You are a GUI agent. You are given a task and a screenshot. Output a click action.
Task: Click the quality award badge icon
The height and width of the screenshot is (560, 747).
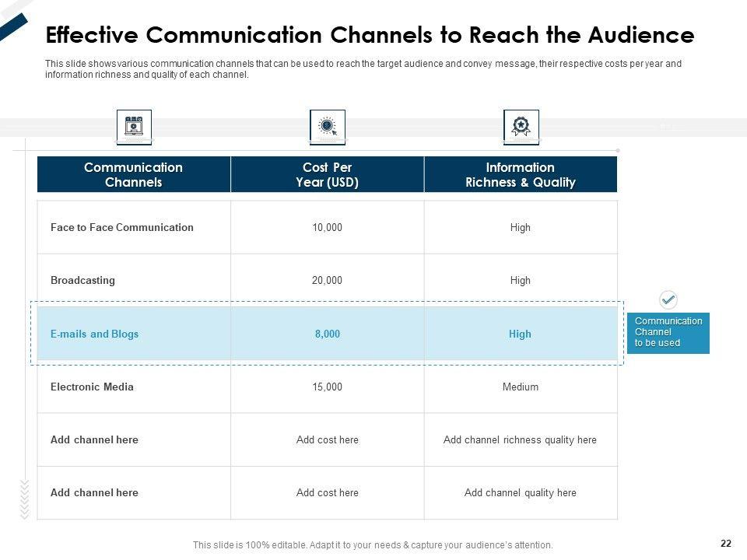[521, 126]
